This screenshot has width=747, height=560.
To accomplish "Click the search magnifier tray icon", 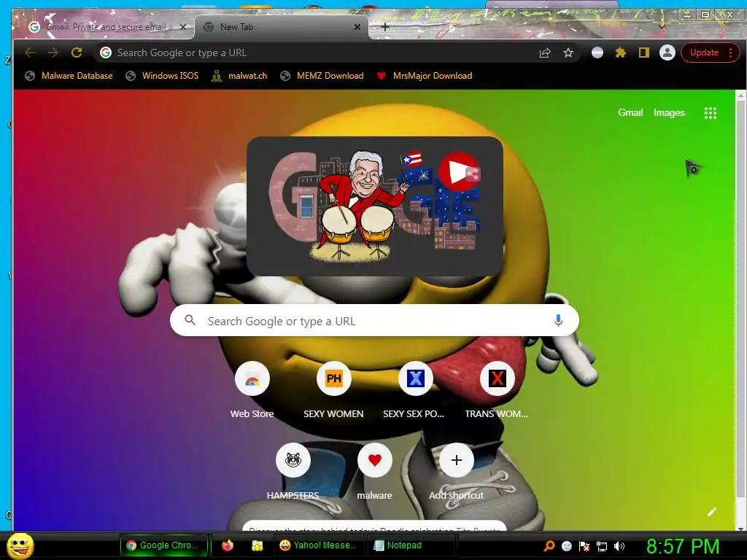I will [x=549, y=545].
